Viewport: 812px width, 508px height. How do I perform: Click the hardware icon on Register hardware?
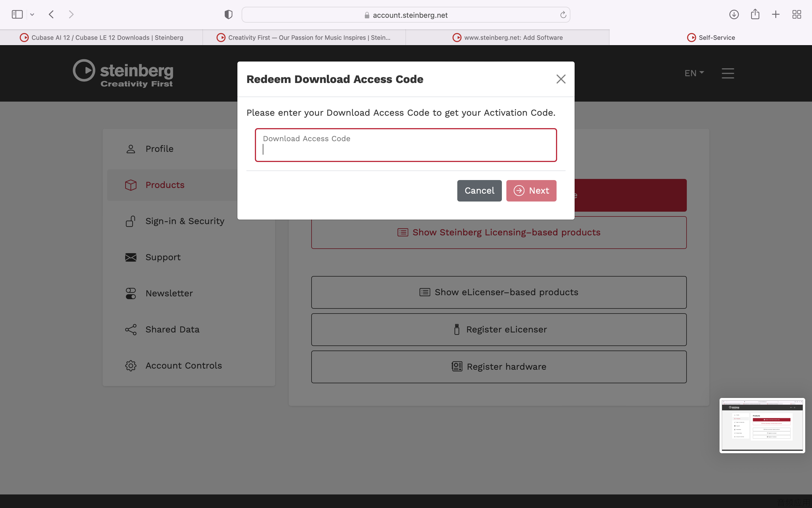pos(457,367)
